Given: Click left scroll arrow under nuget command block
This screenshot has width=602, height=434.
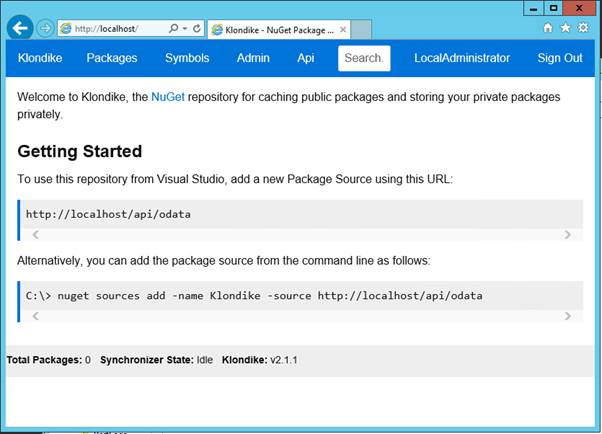Looking at the screenshot, I should tap(35, 316).
